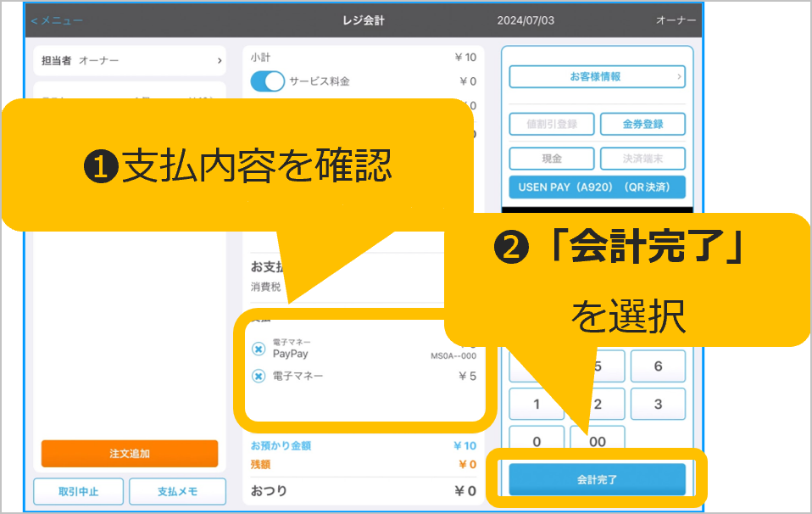Go back to メニュー

coord(57,20)
